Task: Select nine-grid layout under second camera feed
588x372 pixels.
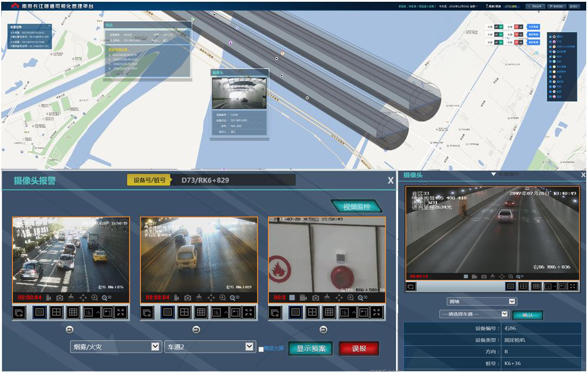Action: [201, 312]
